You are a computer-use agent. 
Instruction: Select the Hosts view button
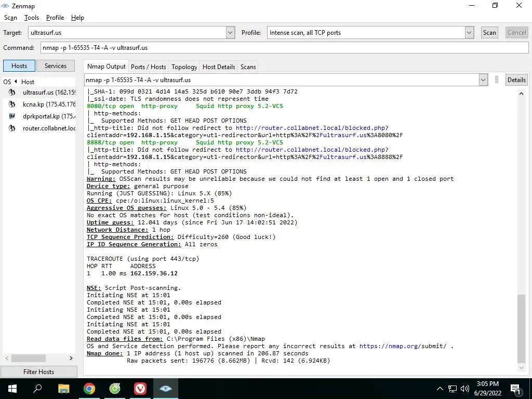click(19, 66)
